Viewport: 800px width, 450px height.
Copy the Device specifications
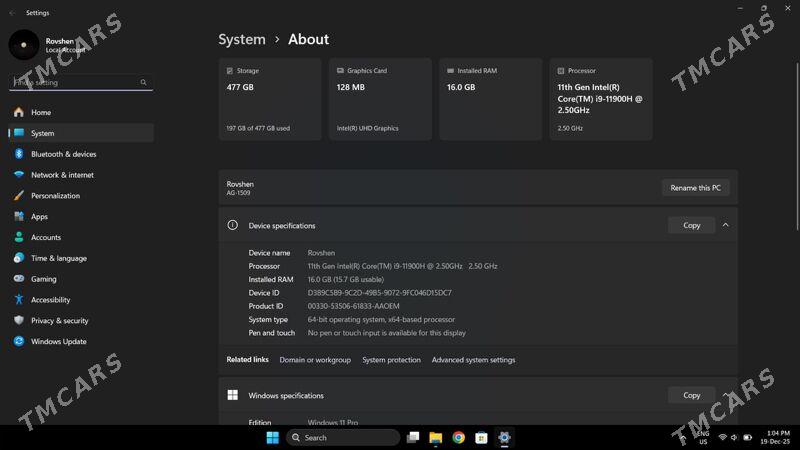coord(691,225)
